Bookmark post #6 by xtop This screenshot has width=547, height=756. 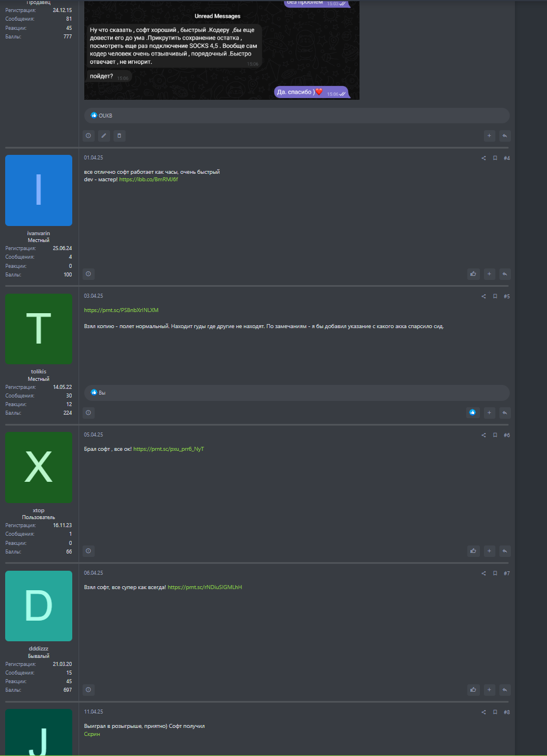coord(495,435)
